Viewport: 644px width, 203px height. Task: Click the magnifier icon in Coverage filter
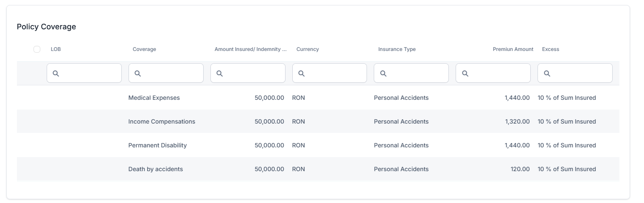[137, 73]
